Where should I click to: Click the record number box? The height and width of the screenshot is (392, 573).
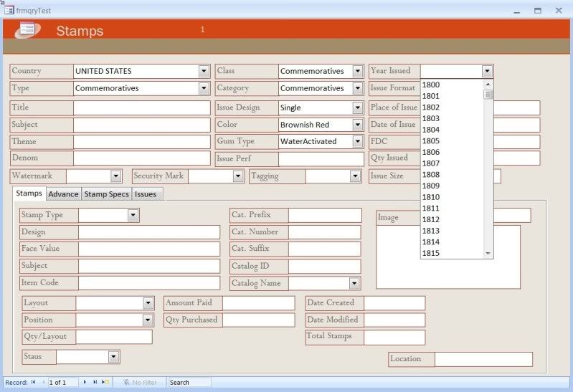tap(62, 382)
